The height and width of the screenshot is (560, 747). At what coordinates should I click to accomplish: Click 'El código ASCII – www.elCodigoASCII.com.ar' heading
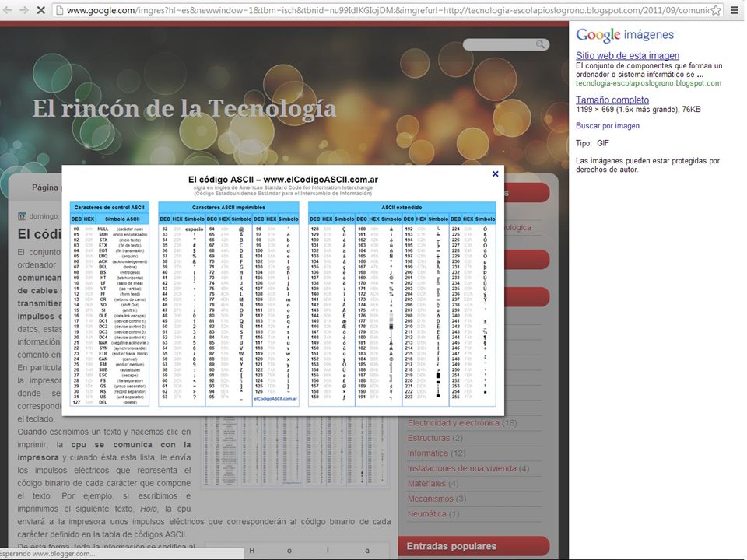point(283,180)
